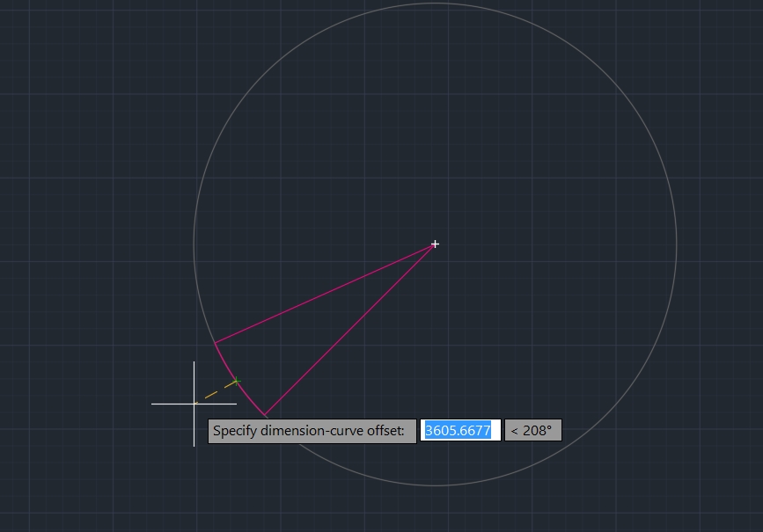Click the highlighted 3605.6677 text

click(x=458, y=431)
